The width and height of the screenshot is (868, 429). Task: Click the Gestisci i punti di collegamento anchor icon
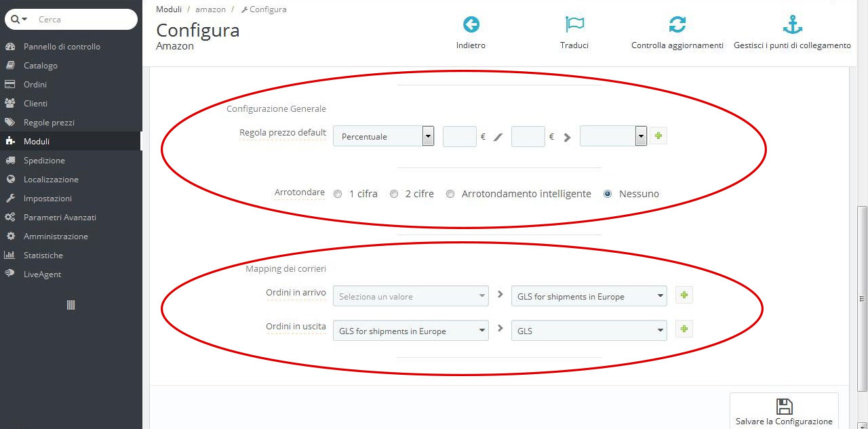tap(792, 24)
